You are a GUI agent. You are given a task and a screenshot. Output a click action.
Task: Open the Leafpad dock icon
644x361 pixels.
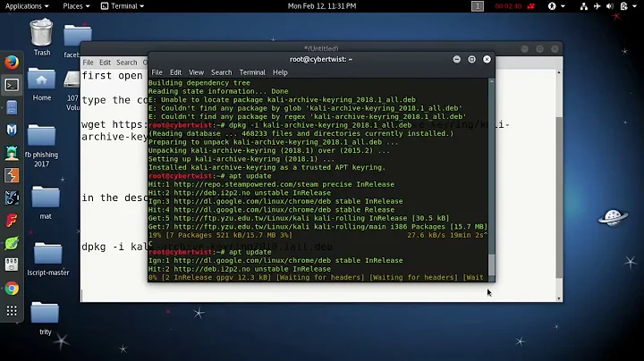pos(12,243)
